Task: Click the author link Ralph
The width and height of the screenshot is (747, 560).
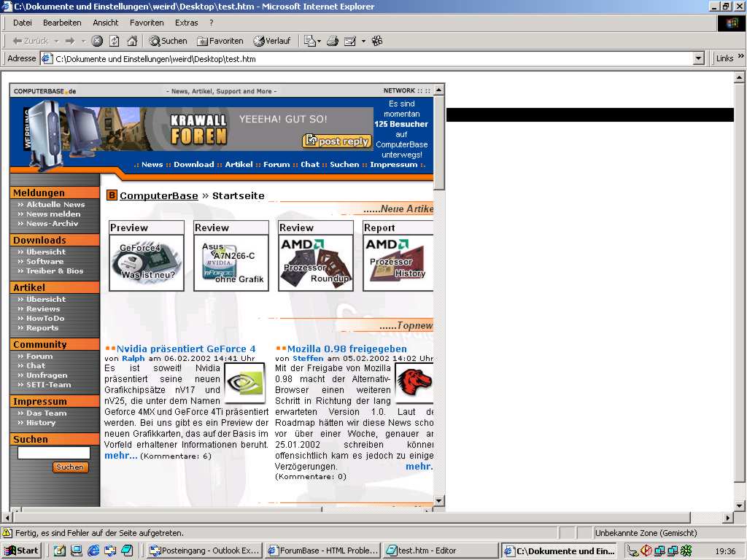Action: coord(133,359)
